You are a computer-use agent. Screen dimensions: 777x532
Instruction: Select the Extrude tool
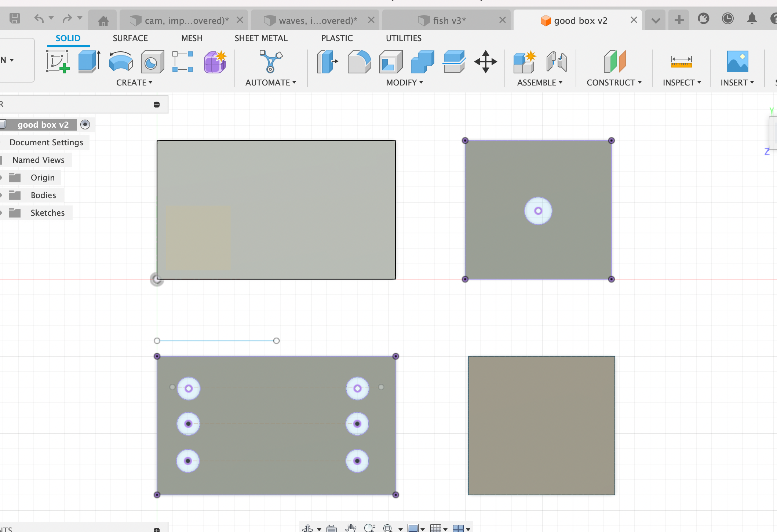click(89, 62)
